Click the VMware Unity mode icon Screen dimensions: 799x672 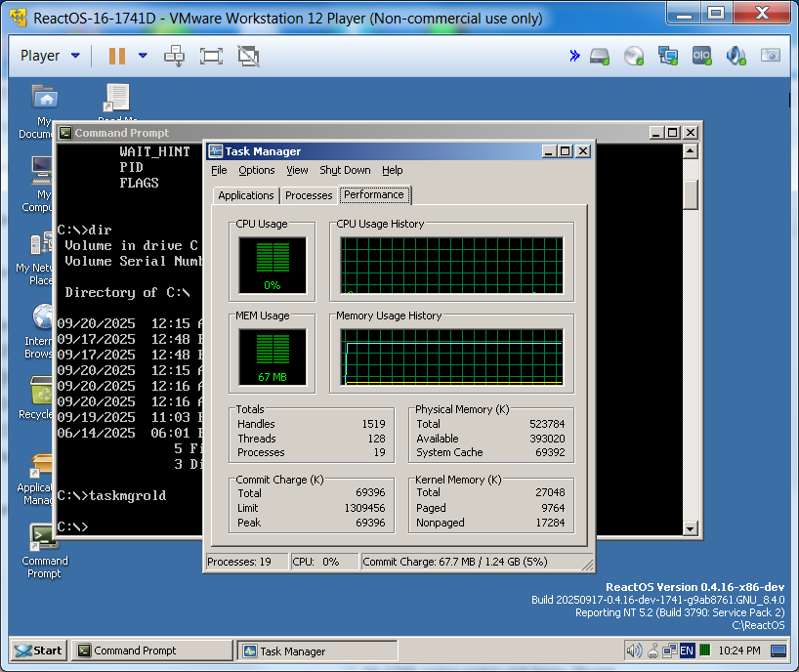tap(248, 56)
